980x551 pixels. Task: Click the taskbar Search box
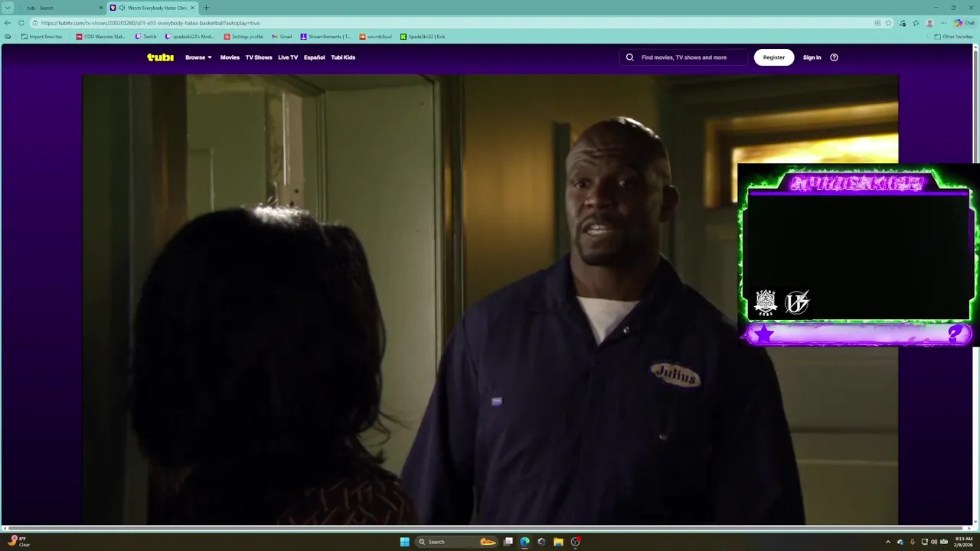457,542
